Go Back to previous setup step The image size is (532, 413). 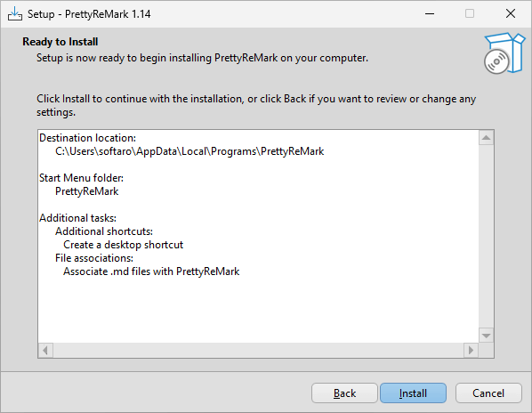click(344, 393)
